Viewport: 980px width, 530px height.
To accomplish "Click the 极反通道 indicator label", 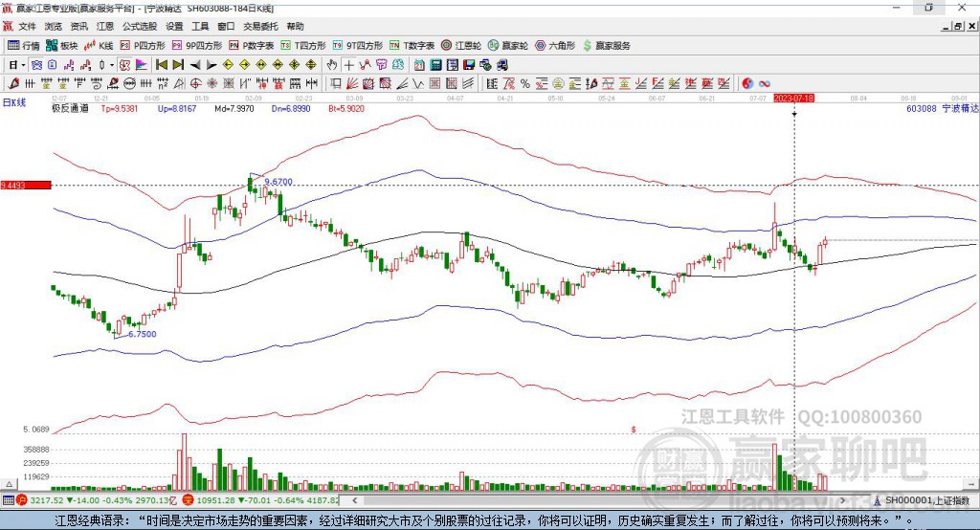I will [71, 109].
